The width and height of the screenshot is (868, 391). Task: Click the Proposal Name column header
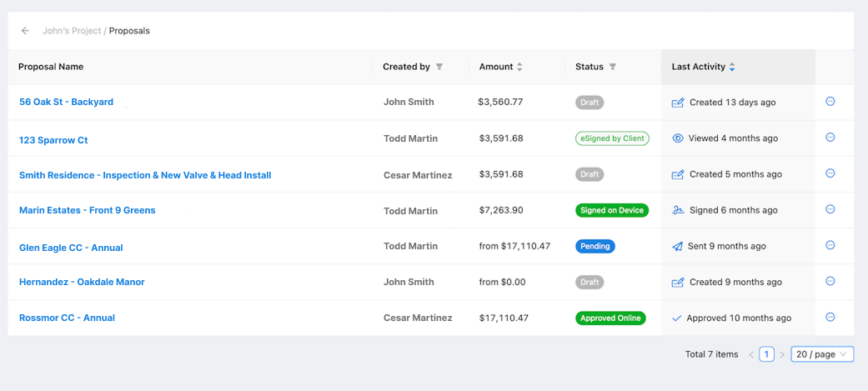coord(51,67)
